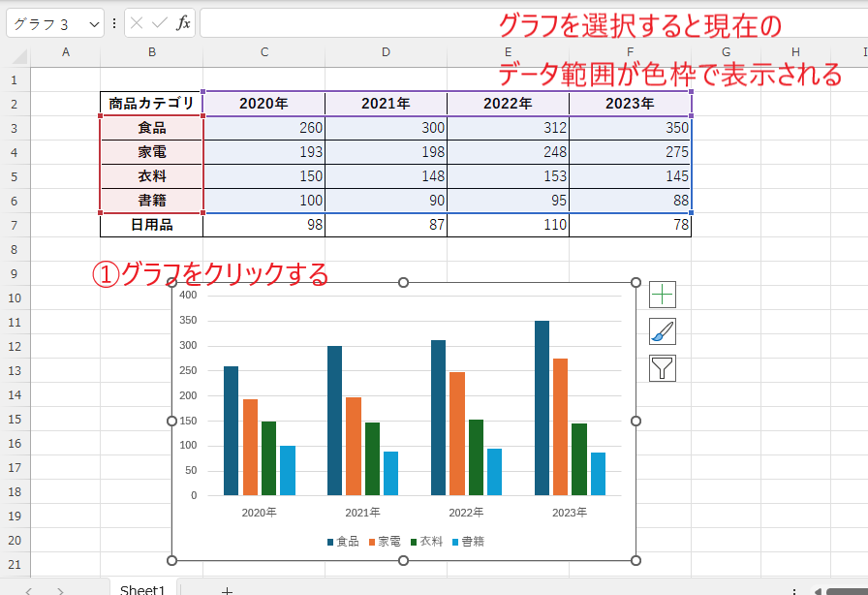Open the Chart Filters funnel icon
The height and width of the screenshot is (595, 868).
click(663, 368)
